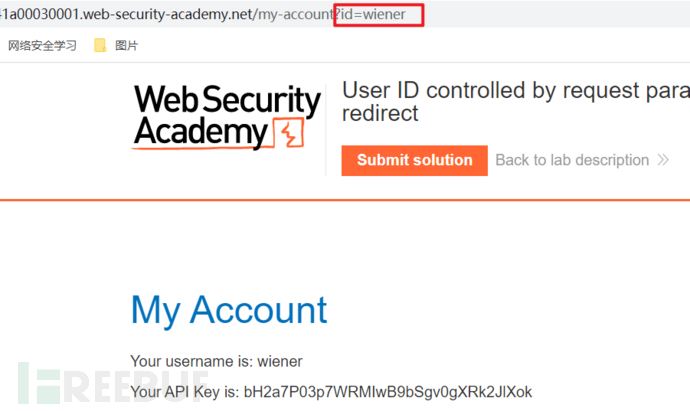The image size is (690, 411).
Task: Click the word 'redirect' in the lab title
Action: coord(380,113)
